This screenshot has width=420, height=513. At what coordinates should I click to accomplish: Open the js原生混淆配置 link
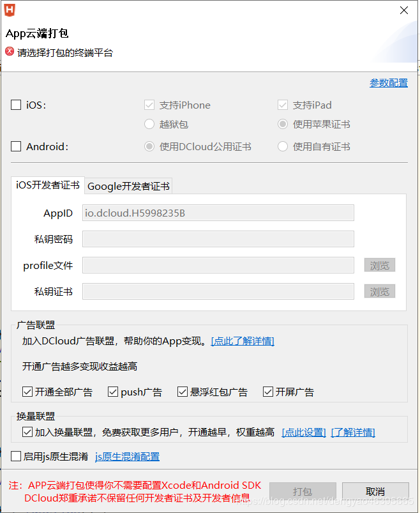click(x=127, y=456)
